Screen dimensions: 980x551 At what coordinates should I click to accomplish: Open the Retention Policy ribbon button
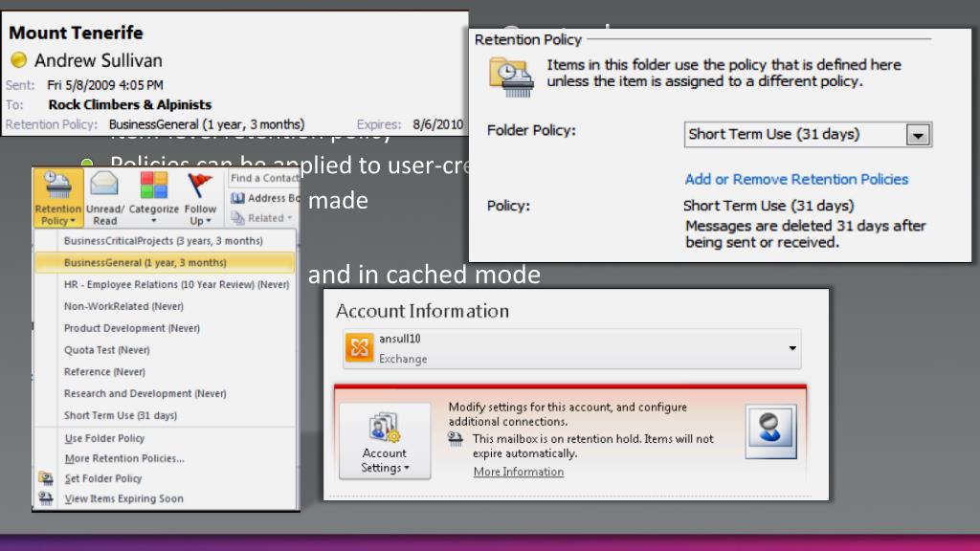click(58, 197)
